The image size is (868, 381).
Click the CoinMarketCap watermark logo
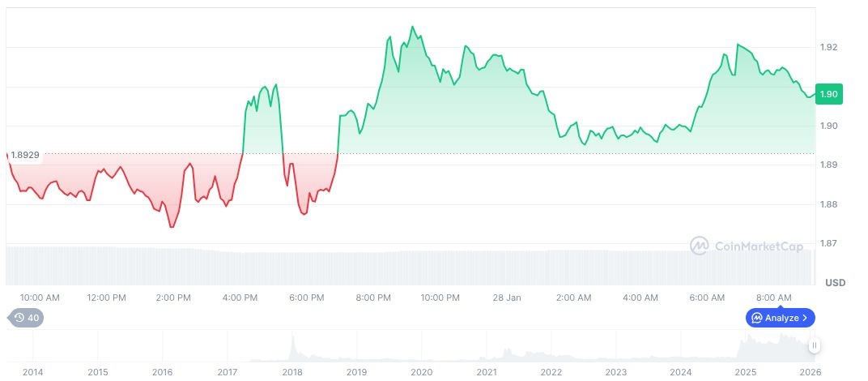tap(747, 245)
